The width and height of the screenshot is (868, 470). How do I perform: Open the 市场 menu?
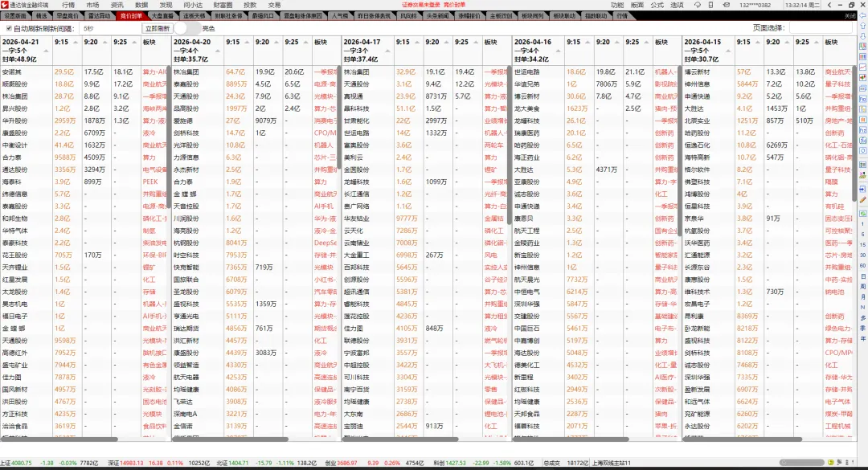click(x=92, y=5)
